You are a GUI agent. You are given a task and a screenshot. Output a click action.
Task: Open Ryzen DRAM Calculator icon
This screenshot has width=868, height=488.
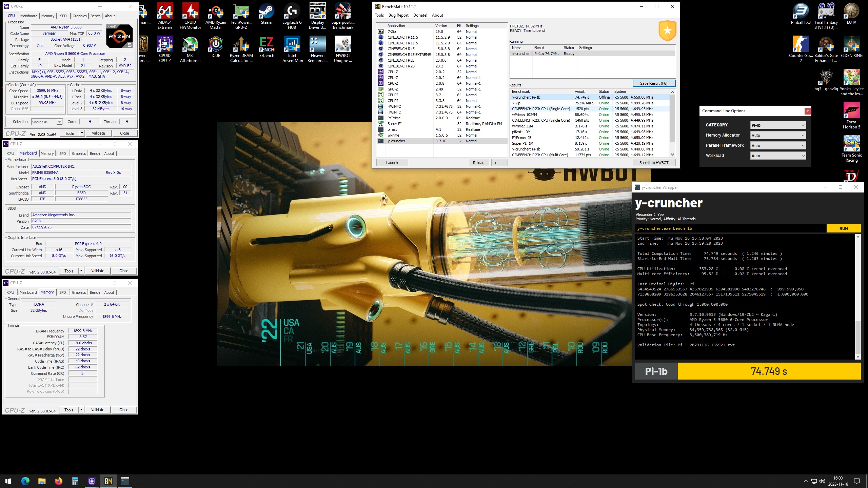pos(241,49)
